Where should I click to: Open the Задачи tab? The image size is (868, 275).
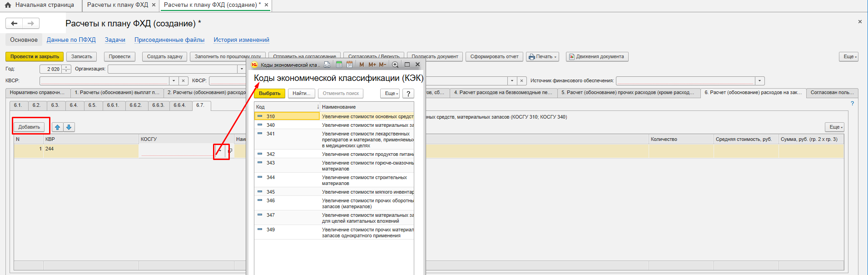(x=115, y=40)
